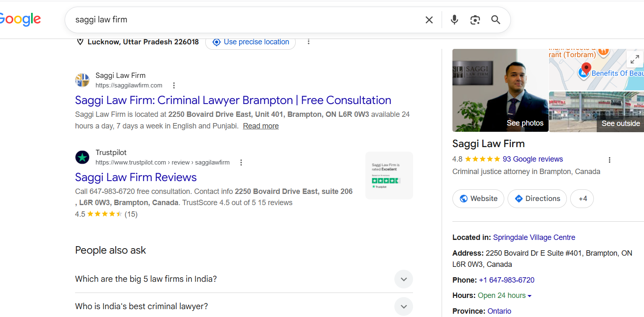
Task: Submit search with the magnifying glass icon
Action: pos(496,20)
